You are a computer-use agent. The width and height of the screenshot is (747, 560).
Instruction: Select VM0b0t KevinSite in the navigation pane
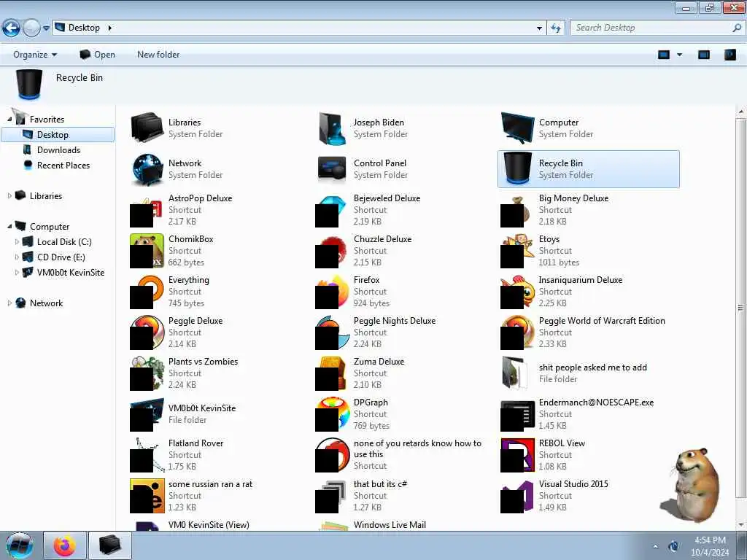point(71,273)
